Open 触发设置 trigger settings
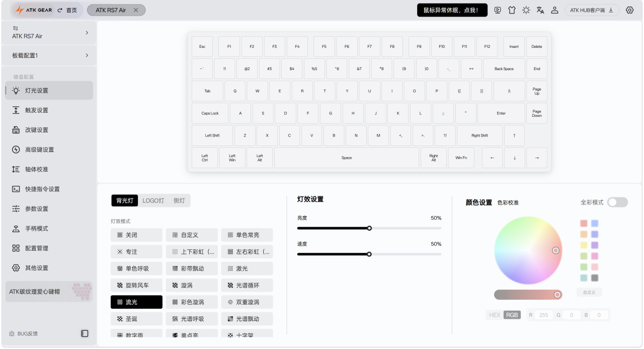This screenshot has width=644, height=349. [49, 110]
